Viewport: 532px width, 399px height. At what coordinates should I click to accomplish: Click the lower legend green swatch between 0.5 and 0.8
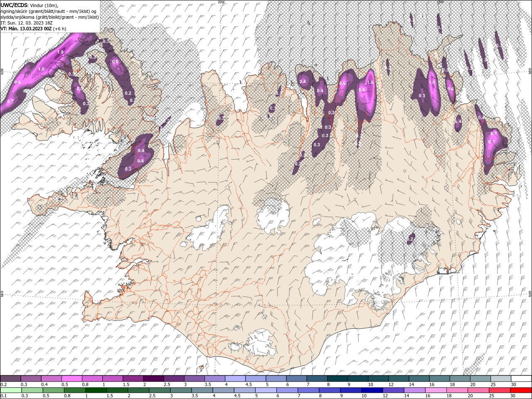tap(54, 390)
